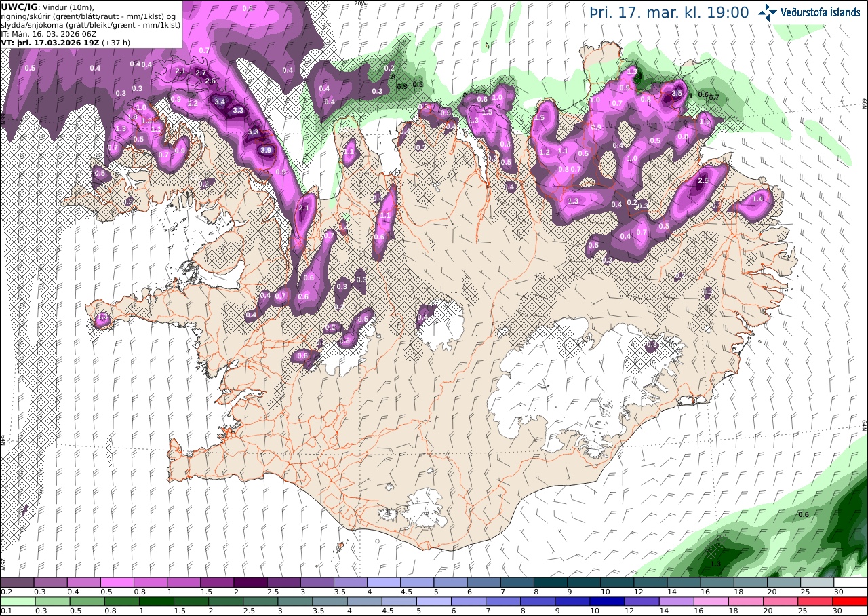Pick the rain-scale swatch labeled 20
Image resolution: width=868 pixels, height=616 pixels.
click(x=781, y=601)
